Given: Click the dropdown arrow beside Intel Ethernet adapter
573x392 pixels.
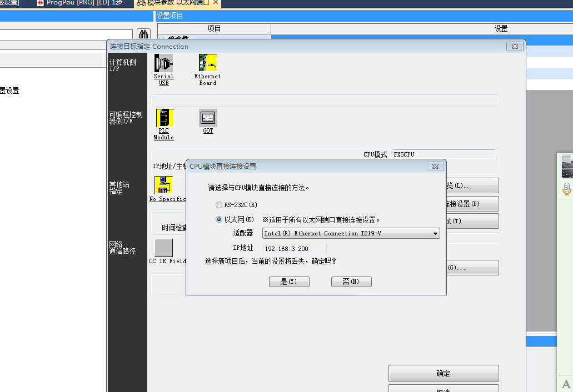Looking at the screenshot, I should 435,234.
